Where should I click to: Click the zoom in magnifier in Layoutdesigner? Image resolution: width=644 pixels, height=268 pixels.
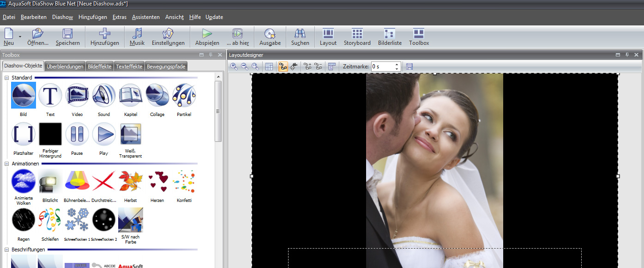coord(234,67)
